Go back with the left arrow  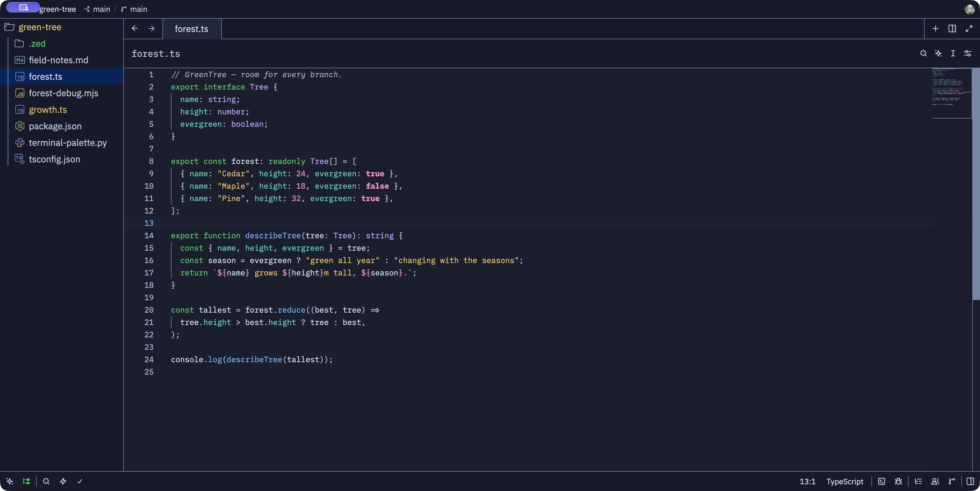coord(135,29)
